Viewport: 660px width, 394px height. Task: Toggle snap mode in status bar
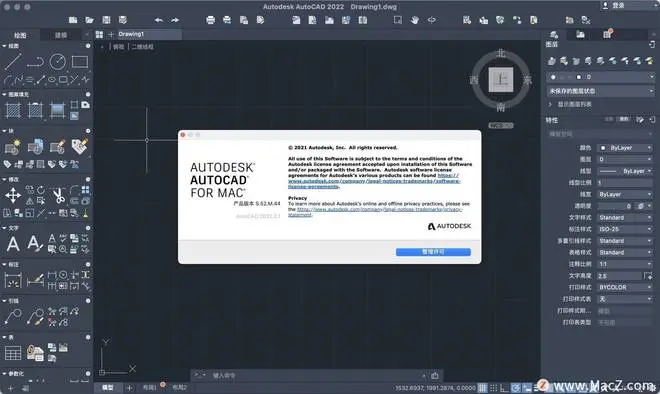[x=493, y=388]
